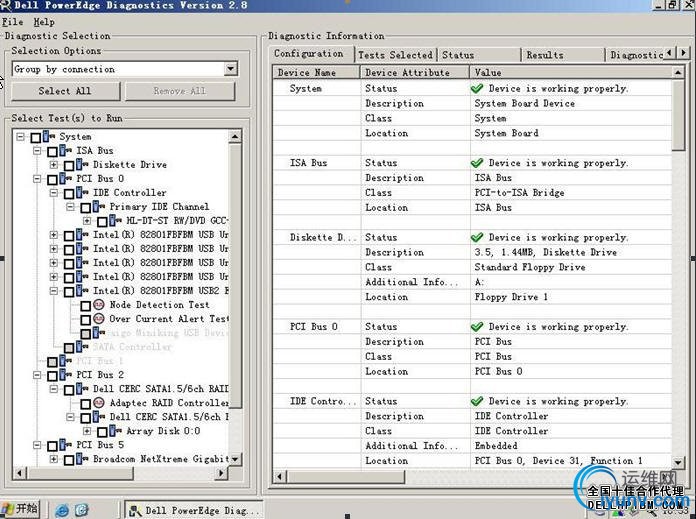Open the Help menu
The width and height of the screenshot is (696, 519).
click(44, 22)
